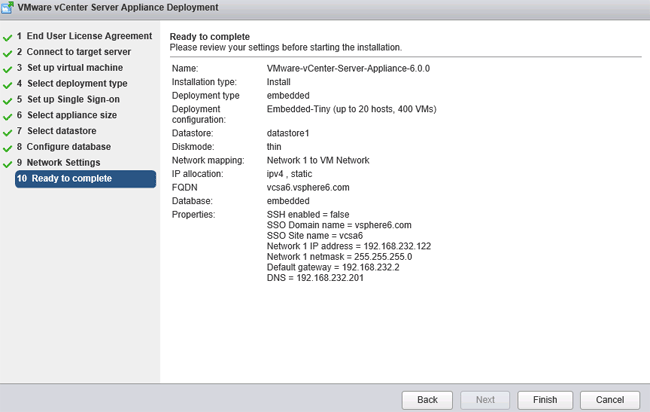Jump to step 3 Set up virtual machine

tap(70, 68)
